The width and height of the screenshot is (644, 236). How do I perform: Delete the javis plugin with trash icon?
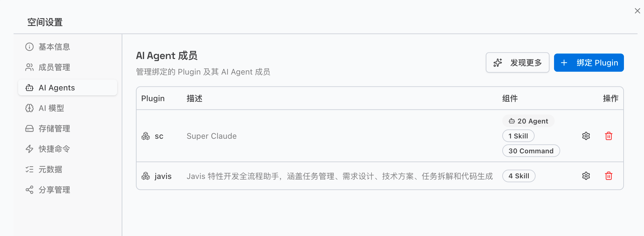[609, 176]
